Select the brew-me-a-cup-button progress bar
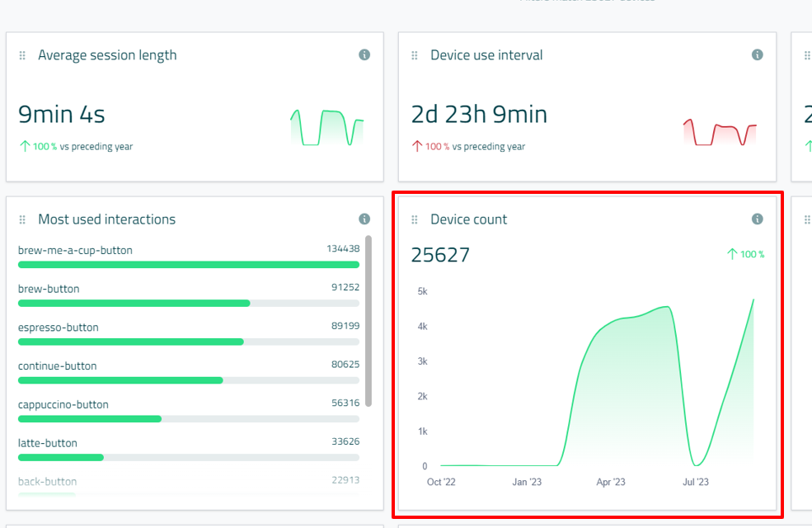812x528 pixels. click(188, 265)
